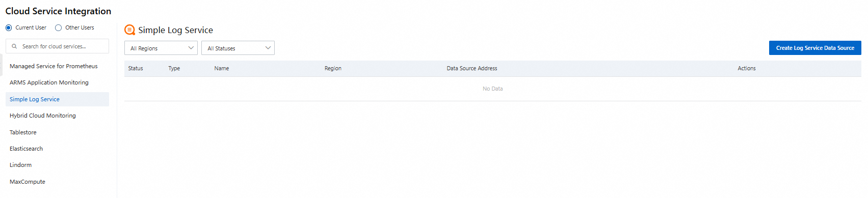The image size is (868, 198).
Task: Click the Type column header
Action: pyautogui.click(x=174, y=68)
